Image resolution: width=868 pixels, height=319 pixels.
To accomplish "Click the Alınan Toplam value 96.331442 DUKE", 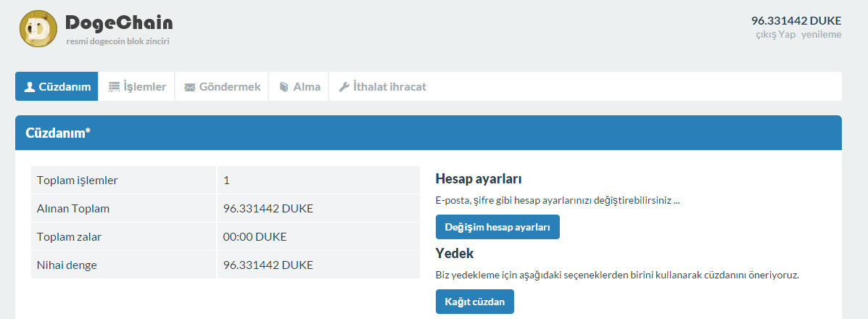I will pyautogui.click(x=268, y=209).
